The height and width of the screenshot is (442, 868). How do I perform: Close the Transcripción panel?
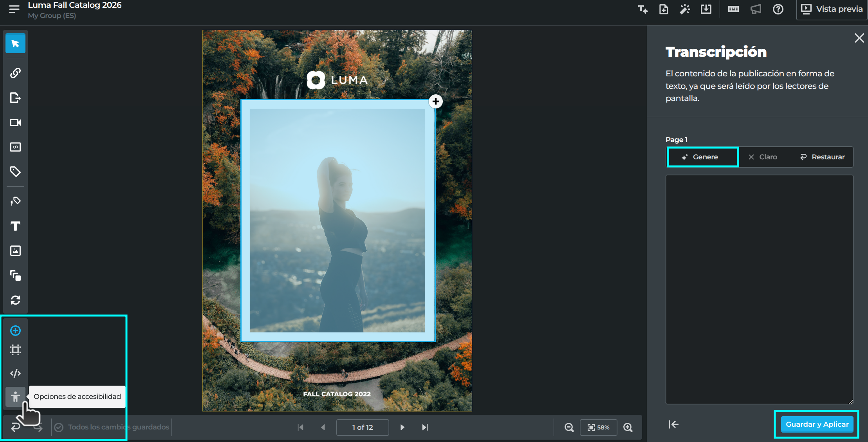(859, 38)
